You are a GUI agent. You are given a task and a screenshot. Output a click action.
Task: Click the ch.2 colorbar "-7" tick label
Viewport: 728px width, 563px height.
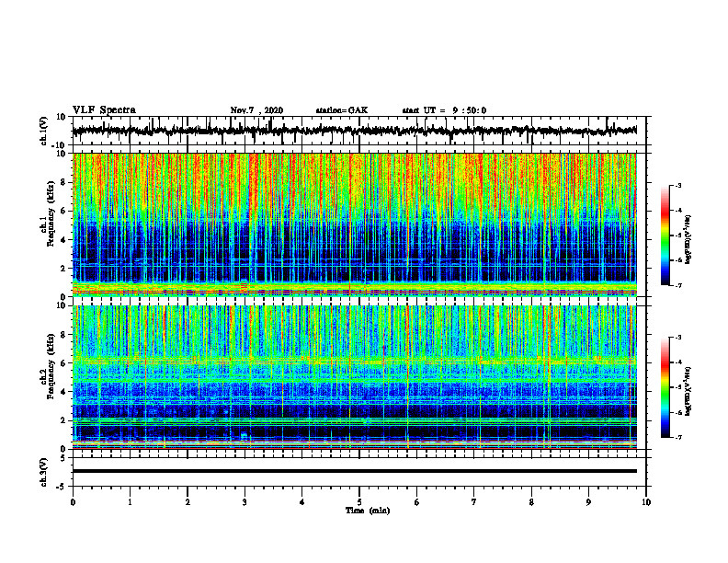(x=677, y=437)
